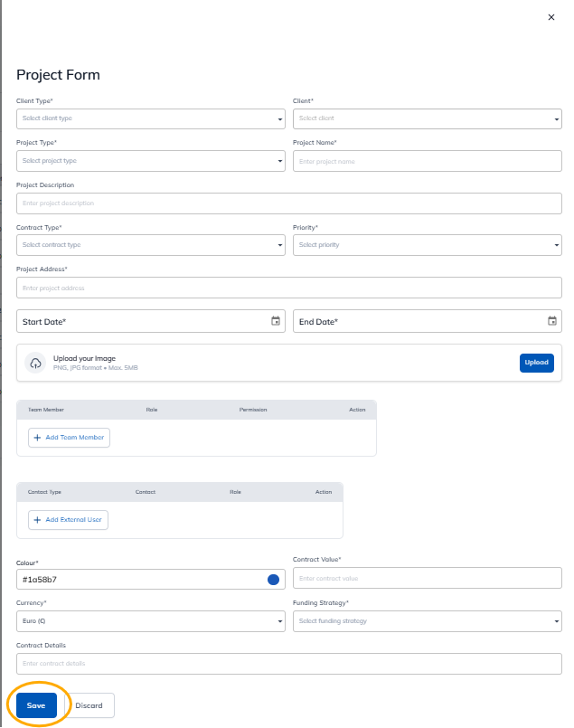Click the blue colour swatch circle
This screenshot has width=574, height=728.
click(x=273, y=579)
